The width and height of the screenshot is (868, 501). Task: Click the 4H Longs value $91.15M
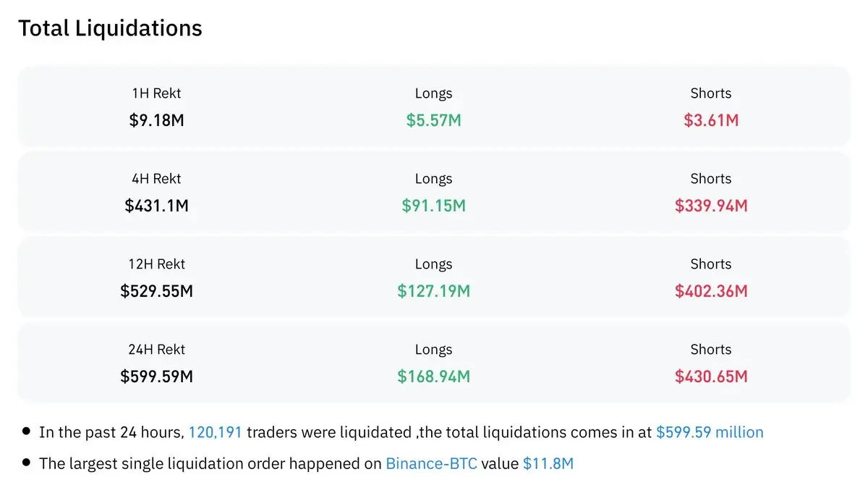(433, 206)
